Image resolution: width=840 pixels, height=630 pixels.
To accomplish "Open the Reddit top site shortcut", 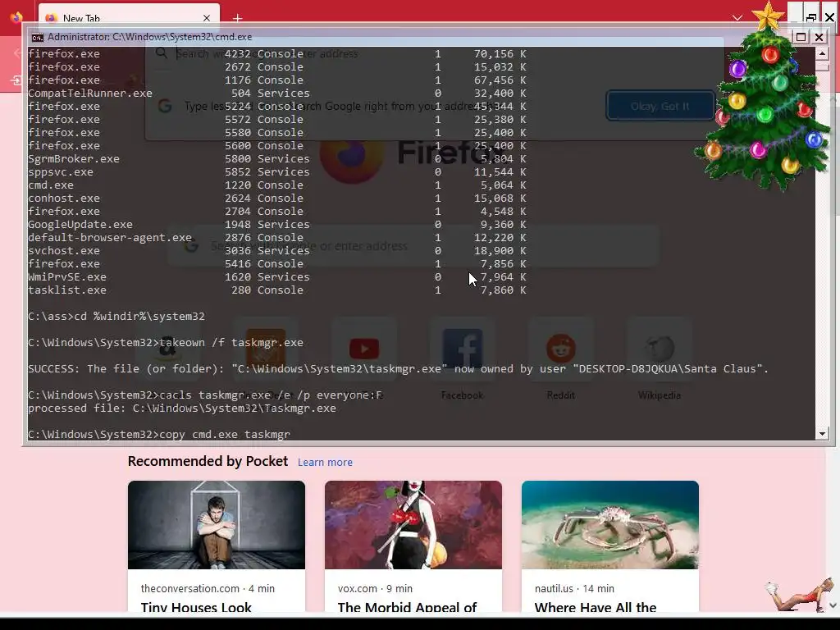I will point(560,349).
